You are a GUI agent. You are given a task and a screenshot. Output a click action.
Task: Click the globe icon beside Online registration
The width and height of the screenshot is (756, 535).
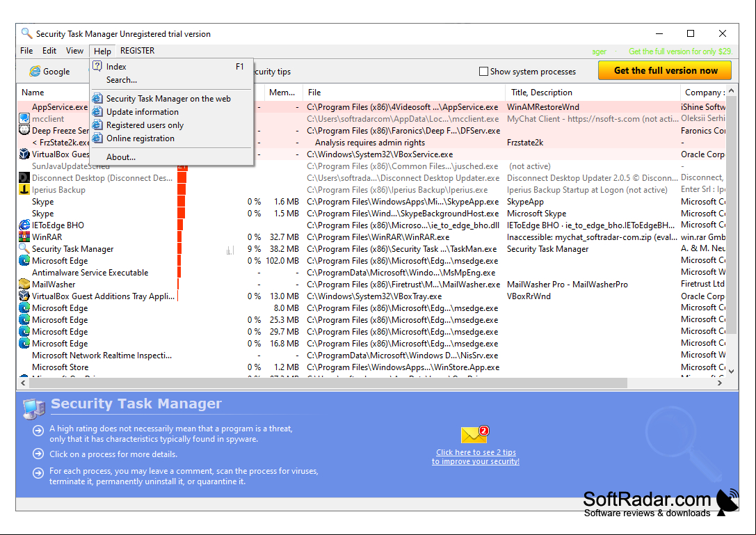[97, 138]
